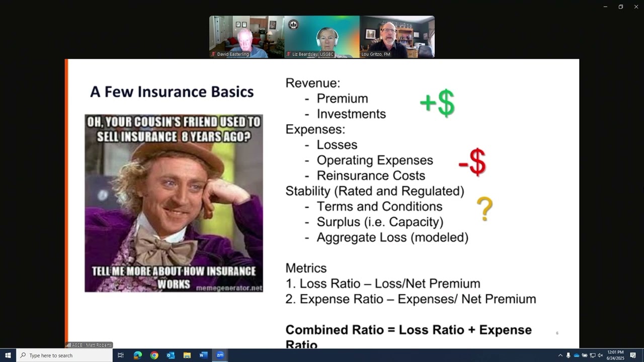Screen dimensions: 644x362
Task: Click the muted mic icon beside David Easterling
Action: click(213, 54)
